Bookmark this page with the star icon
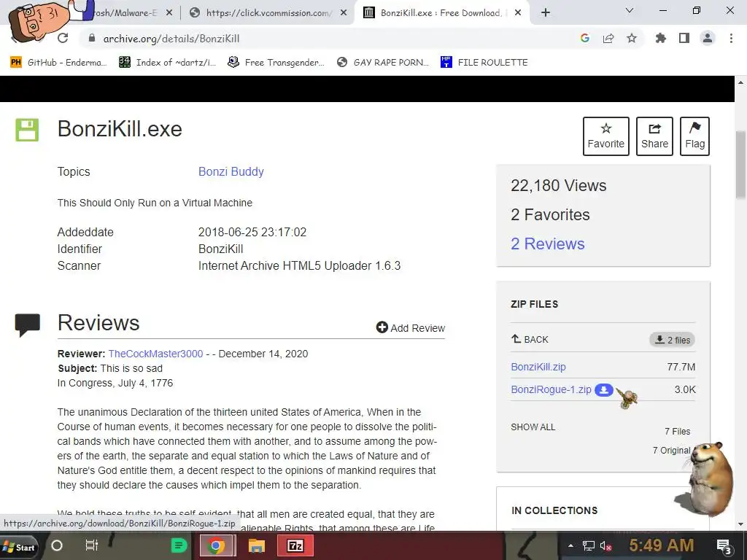The height and width of the screenshot is (560, 747). [x=632, y=38]
